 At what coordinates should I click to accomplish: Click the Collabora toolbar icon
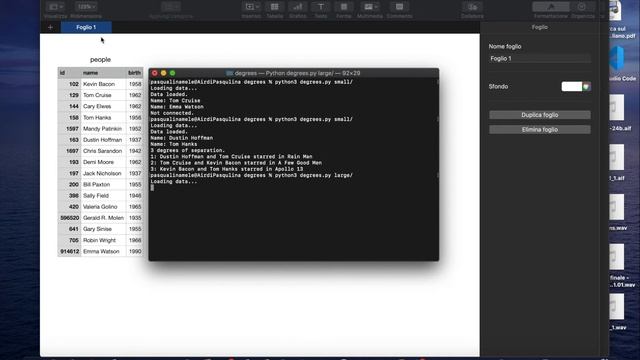472,7
